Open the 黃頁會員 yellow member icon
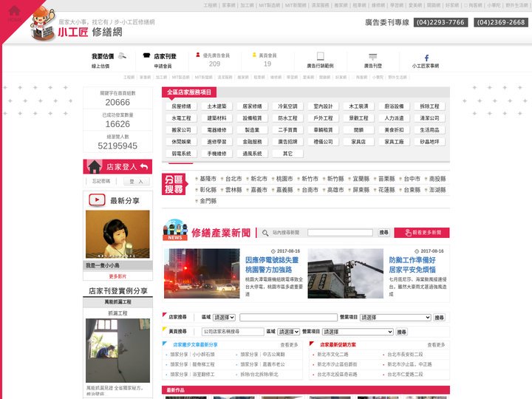The width and height of the screenshot is (532, 399). 254,55
